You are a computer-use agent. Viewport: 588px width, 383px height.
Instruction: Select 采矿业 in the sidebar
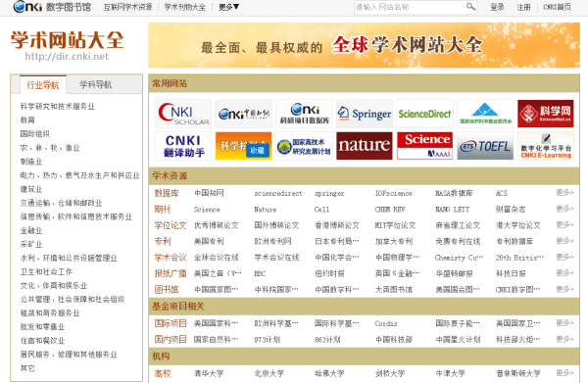31,244
